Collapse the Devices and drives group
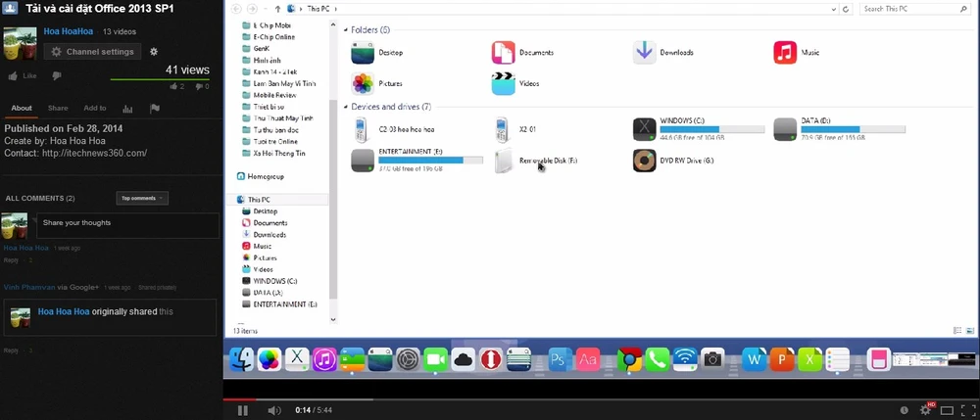 pos(345,107)
